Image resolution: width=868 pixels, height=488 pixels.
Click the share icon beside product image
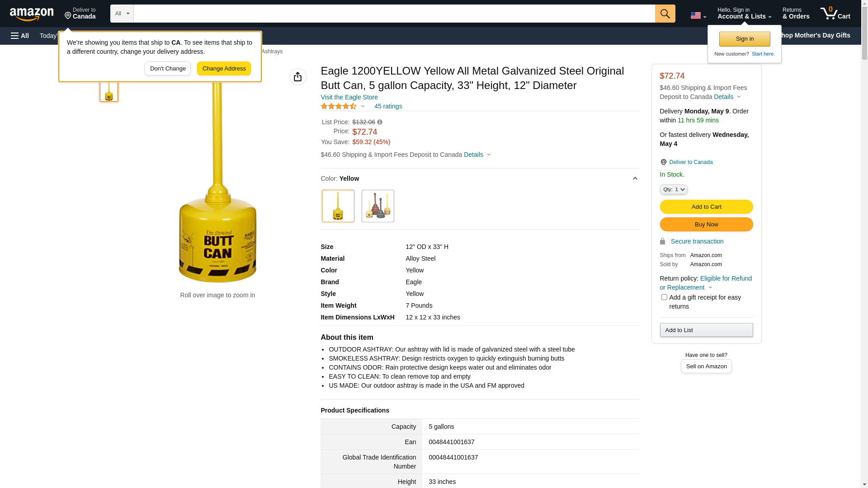tap(297, 77)
